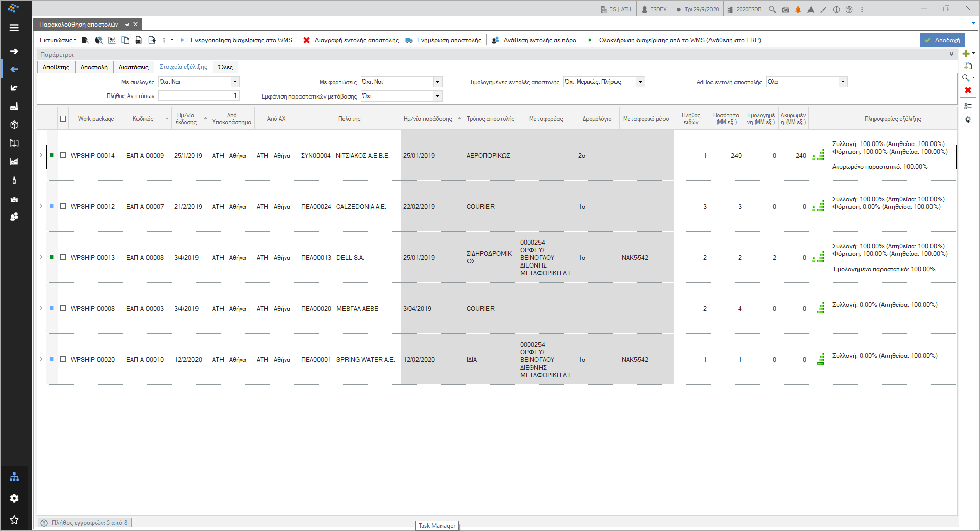980x531 pixels.
Task: Tick the checkbox for WPSHIP-00014
Action: click(63, 155)
